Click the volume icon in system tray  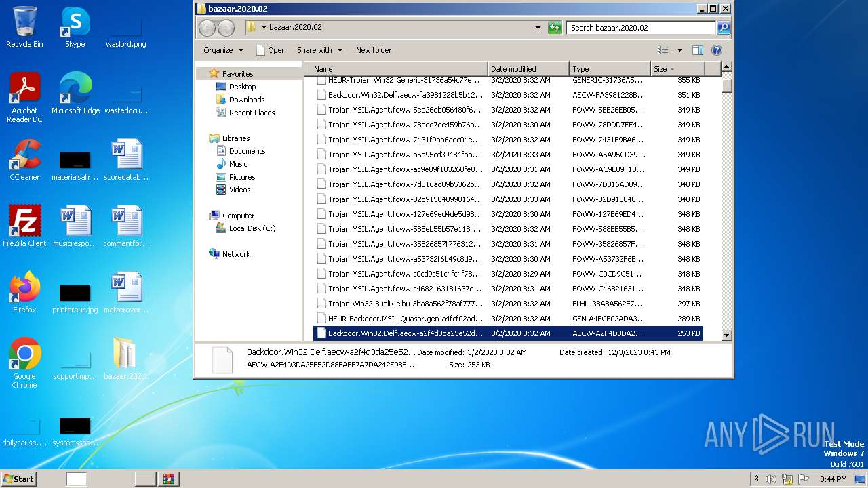point(771,479)
